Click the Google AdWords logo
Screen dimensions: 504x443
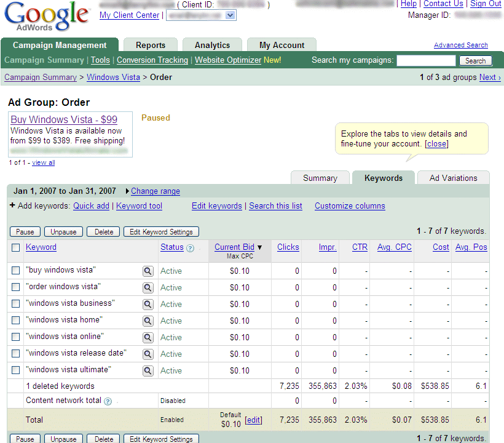click(x=46, y=16)
